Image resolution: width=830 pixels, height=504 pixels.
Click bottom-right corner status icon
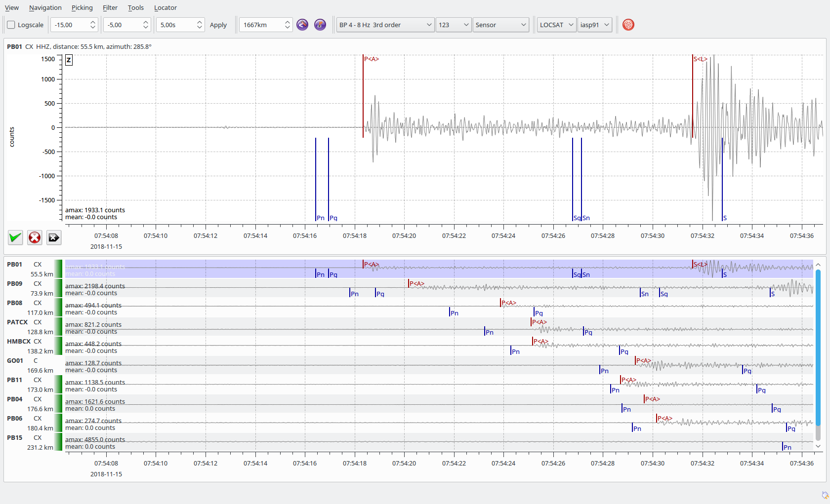(825, 495)
